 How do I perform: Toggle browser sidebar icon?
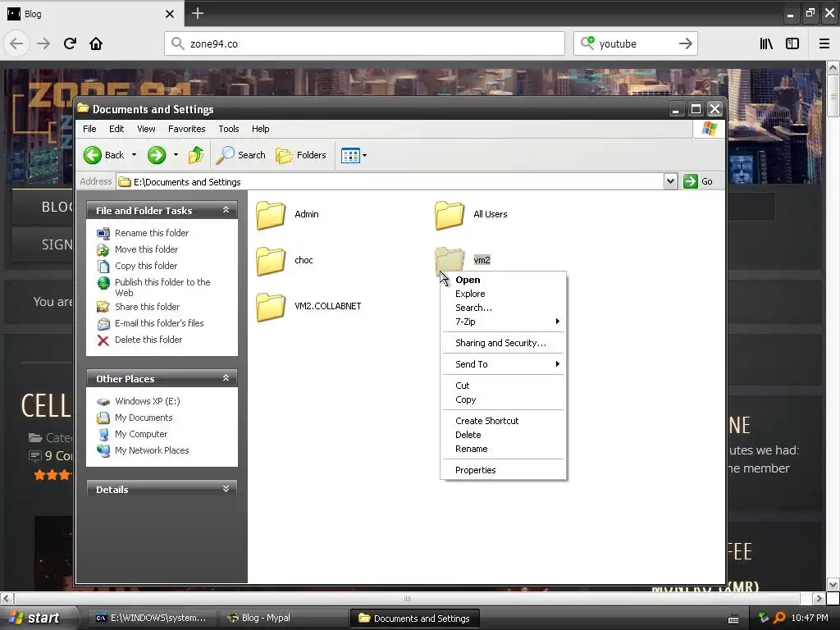pyautogui.click(x=792, y=43)
